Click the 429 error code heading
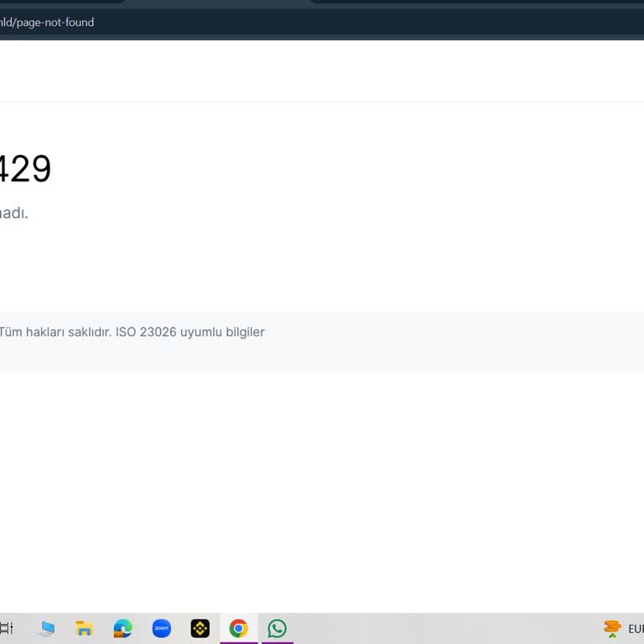 pyautogui.click(x=25, y=169)
